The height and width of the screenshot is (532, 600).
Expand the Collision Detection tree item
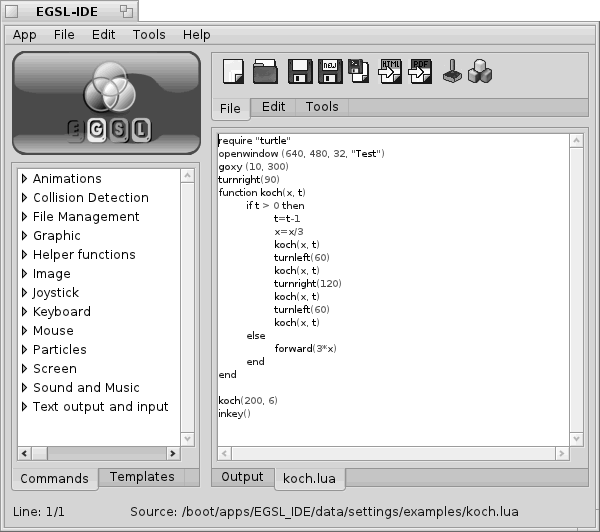pos(25,198)
